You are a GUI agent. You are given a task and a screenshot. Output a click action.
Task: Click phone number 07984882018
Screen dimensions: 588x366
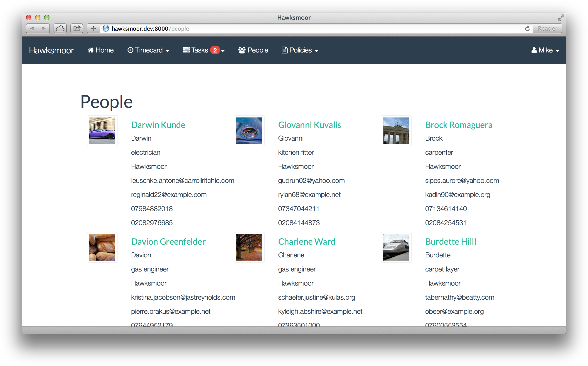coord(152,209)
